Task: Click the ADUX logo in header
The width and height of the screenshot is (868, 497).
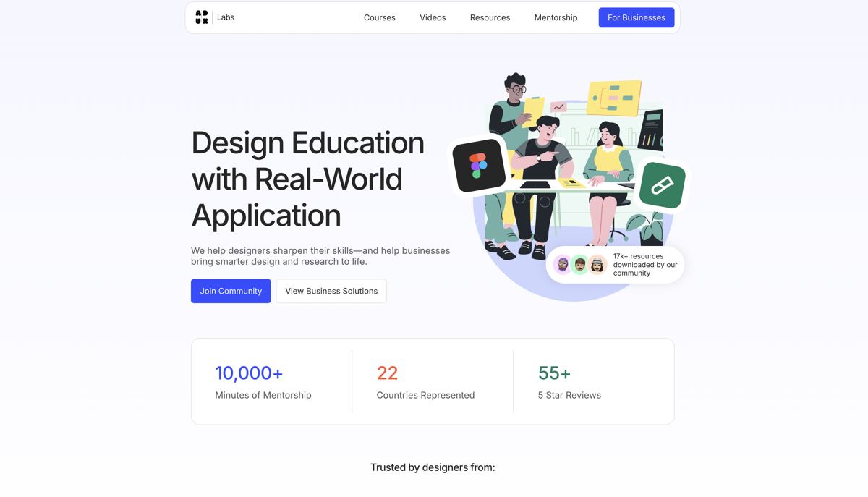Action: tap(202, 17)
